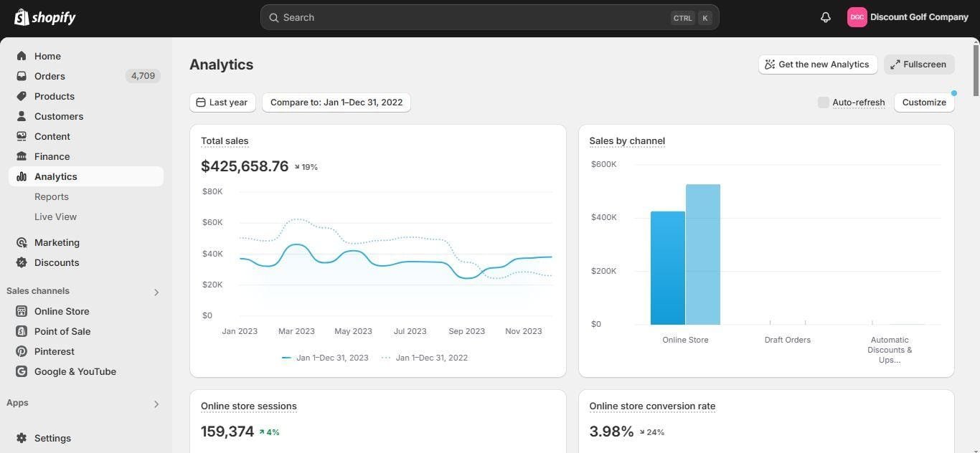Viewport: 980px width, 453px height.
Task: Open Settings gear in sidebar
Action: click(x=22, y=438)
